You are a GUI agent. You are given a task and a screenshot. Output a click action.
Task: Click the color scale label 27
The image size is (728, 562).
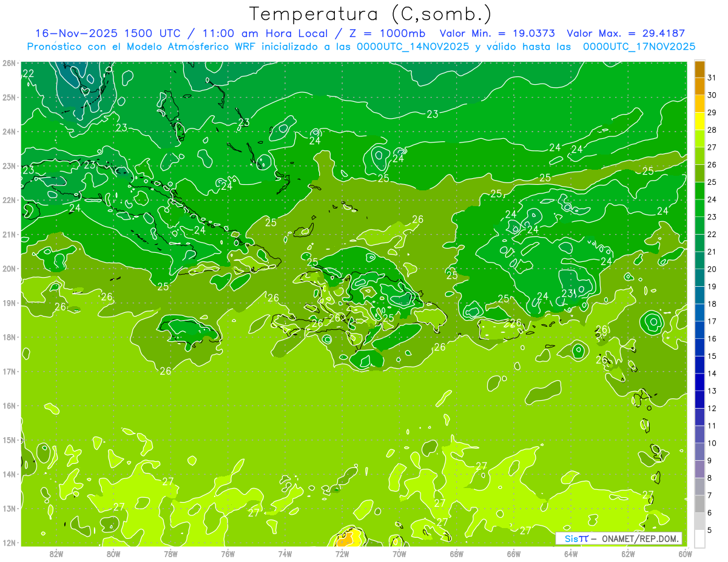coord(712,147)
